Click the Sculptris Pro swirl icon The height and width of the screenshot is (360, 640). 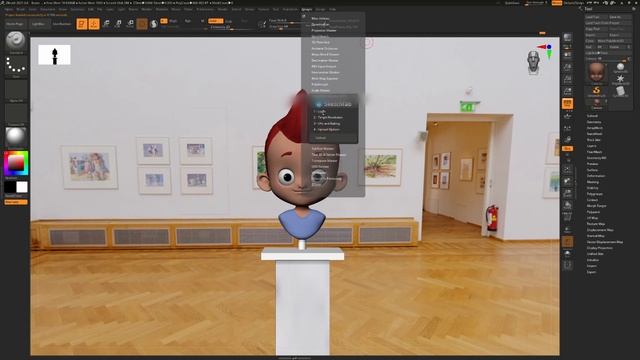pyautogui.click(x=154, y=24)
